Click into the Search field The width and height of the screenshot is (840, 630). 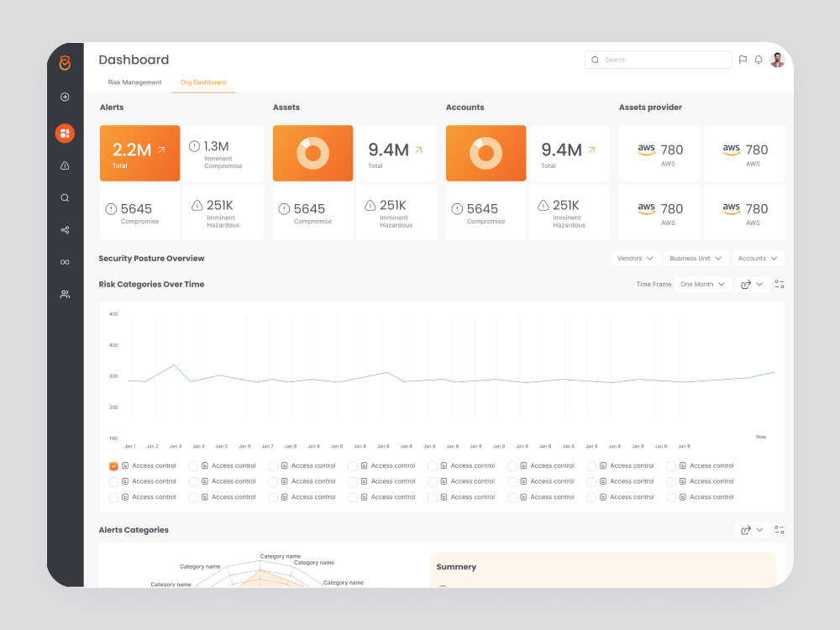tap(659, 60)
